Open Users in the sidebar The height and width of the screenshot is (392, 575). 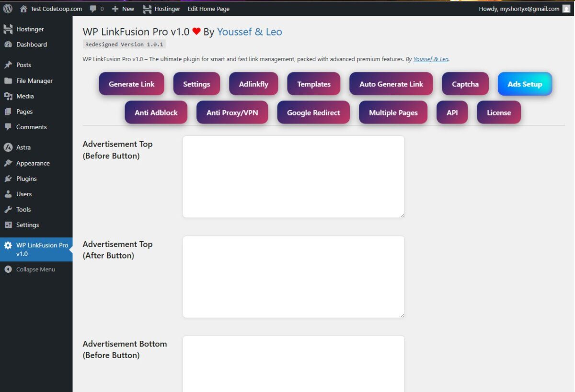click(24, 194)
